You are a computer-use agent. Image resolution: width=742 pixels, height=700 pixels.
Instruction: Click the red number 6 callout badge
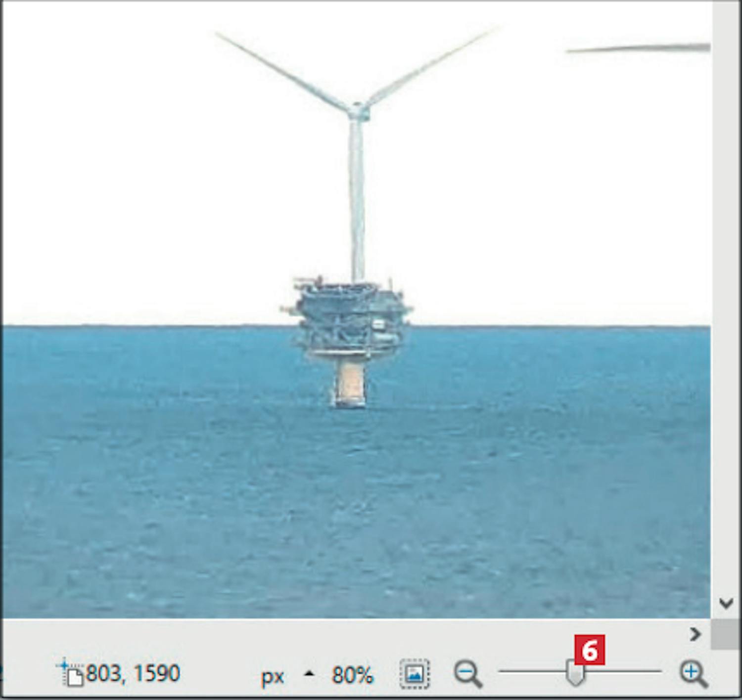point(590,650)
